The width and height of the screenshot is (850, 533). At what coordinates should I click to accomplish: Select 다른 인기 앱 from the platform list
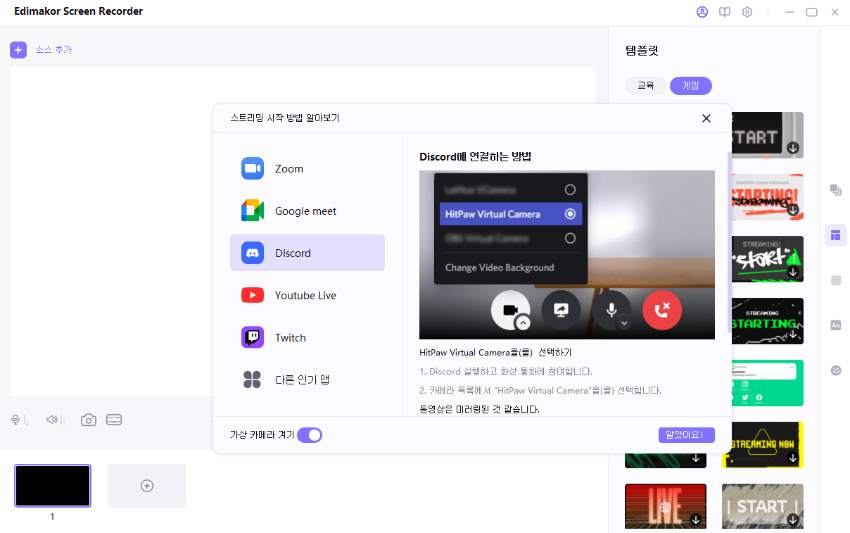click(x=307, y=380)
